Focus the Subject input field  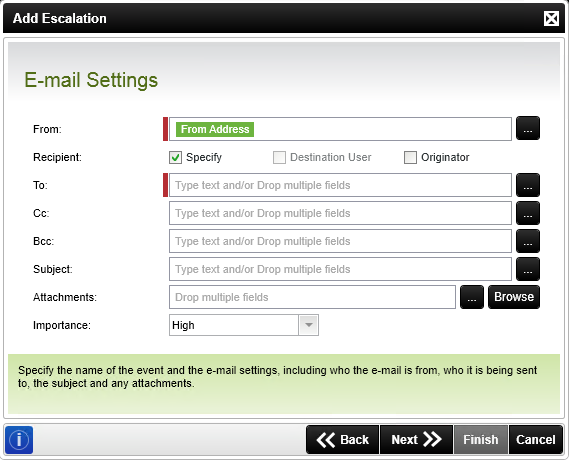[340, 269]
